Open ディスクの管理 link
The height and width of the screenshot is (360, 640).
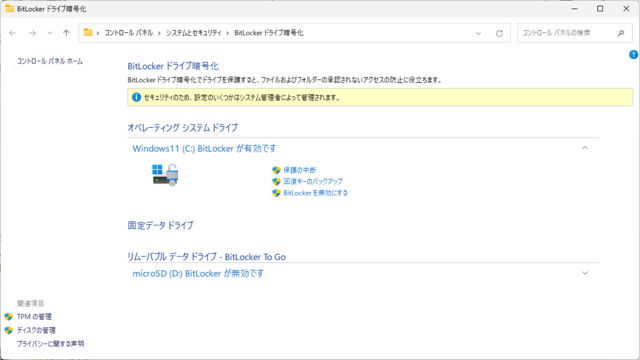click(36, 330)
